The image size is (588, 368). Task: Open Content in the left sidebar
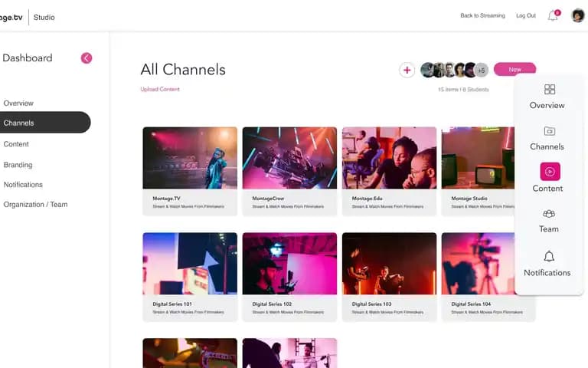[16, 144]
